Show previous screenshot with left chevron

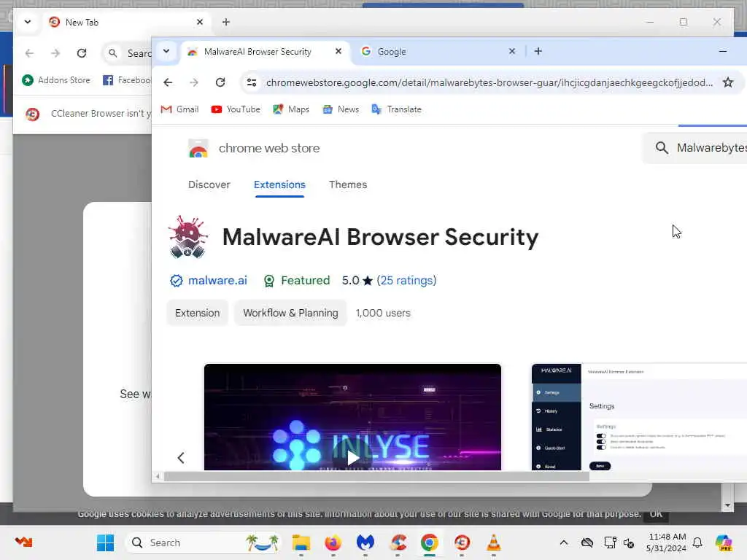181,458
